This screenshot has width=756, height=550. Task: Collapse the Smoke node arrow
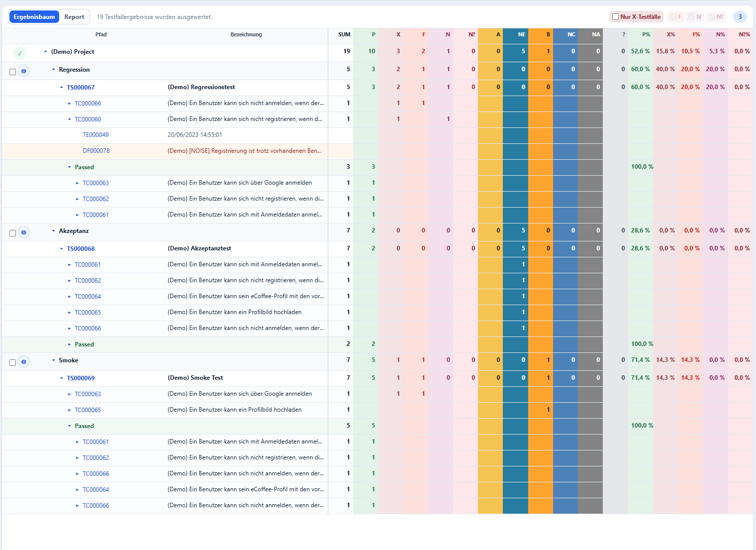53,360
